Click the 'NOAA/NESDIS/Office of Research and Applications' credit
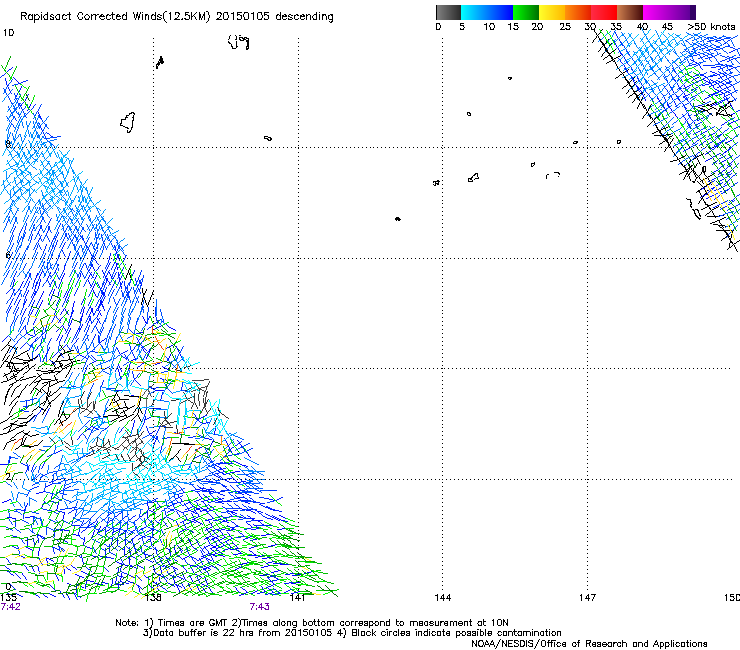Viewport: 740px width, 650px height. 589,643
